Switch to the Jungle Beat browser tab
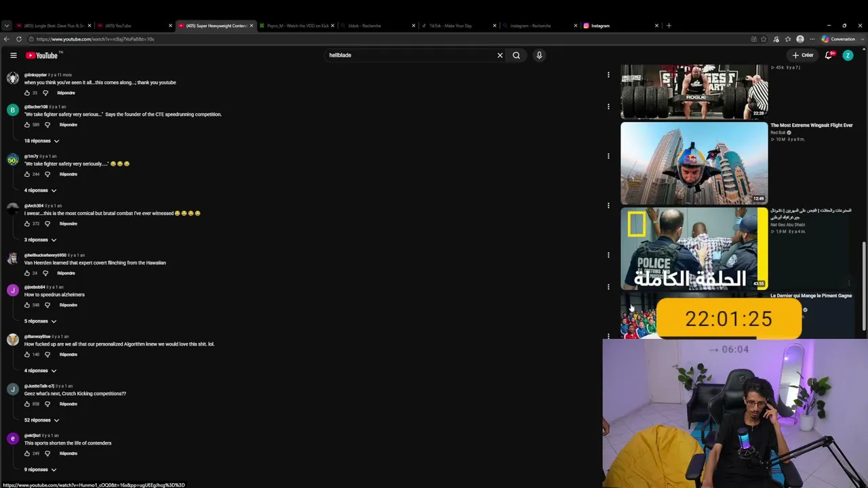 click(53, 26)
